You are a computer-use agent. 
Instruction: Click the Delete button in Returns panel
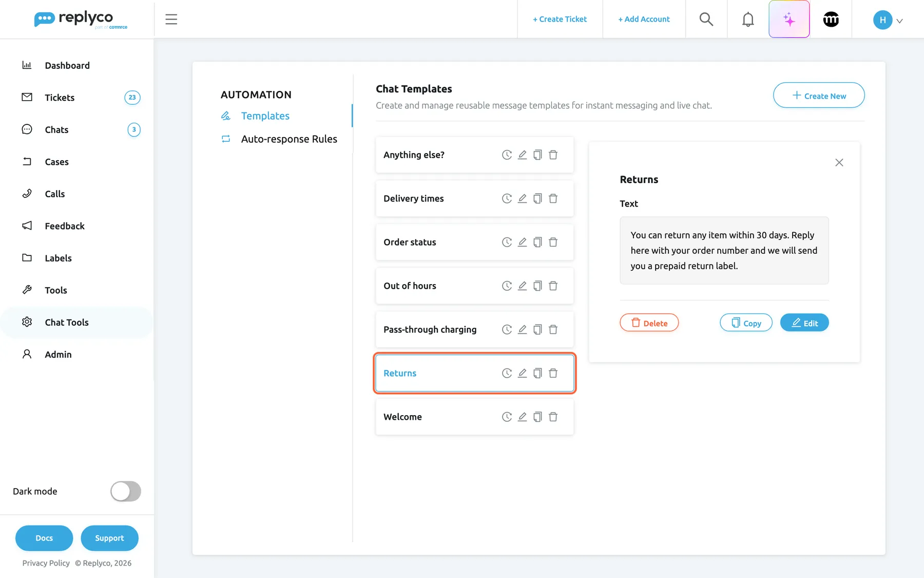tap(649, 323)
